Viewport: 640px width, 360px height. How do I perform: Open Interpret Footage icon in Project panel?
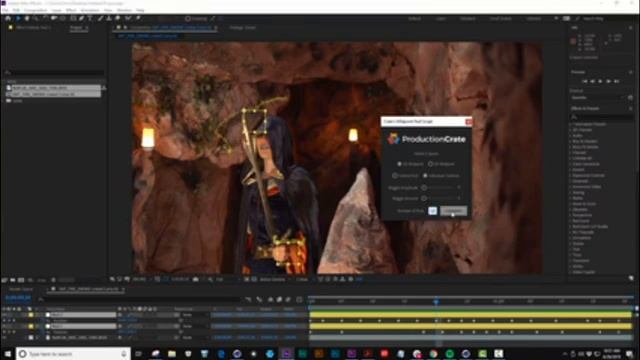(4, 280)
